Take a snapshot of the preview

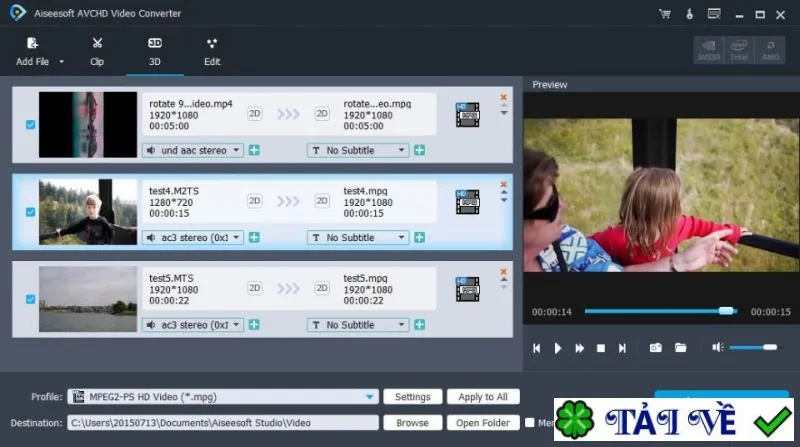click(x=656, y=347)
